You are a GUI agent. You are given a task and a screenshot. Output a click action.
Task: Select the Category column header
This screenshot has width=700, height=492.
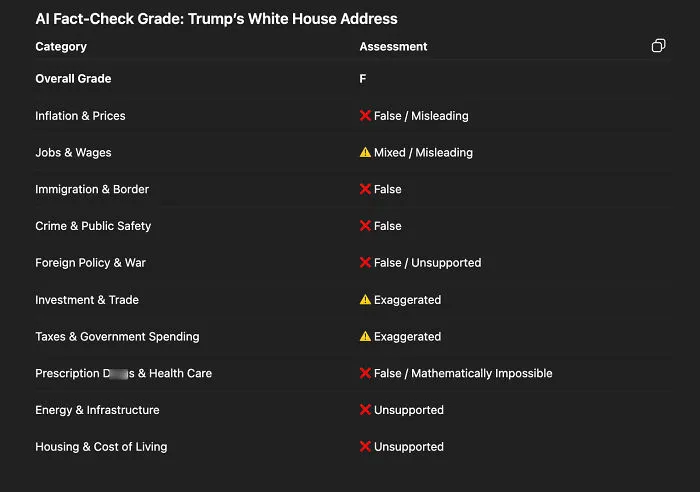61,46
